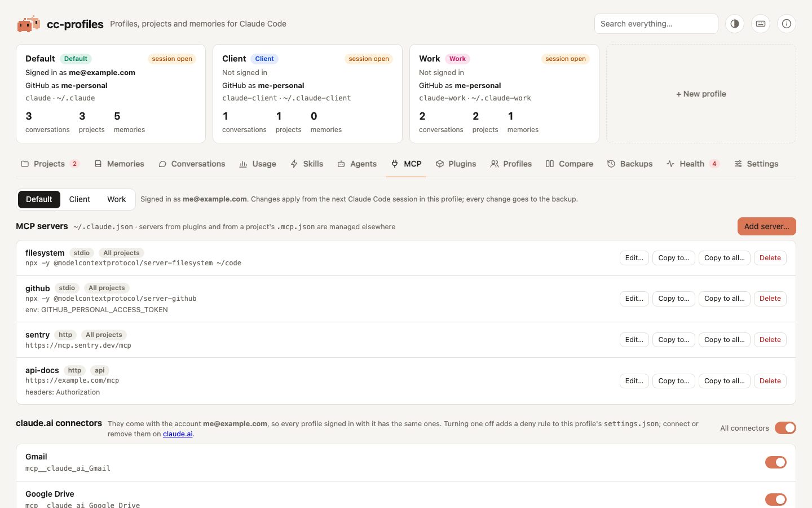Delete the filesystem server
The height and width of the screenshot is (508, 812).
(770, 258)
